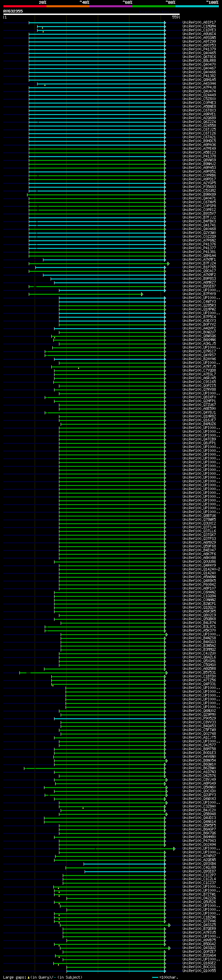This screenshot has width=222, height=980.
Task: Select the UniRef100_P60842 hit label
Action: 199,585
